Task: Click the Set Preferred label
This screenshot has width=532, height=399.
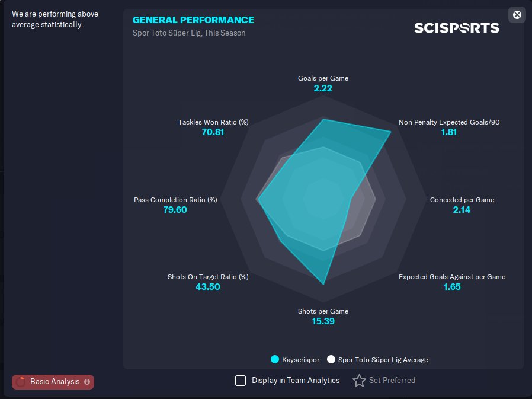Action: click(392, 380)
